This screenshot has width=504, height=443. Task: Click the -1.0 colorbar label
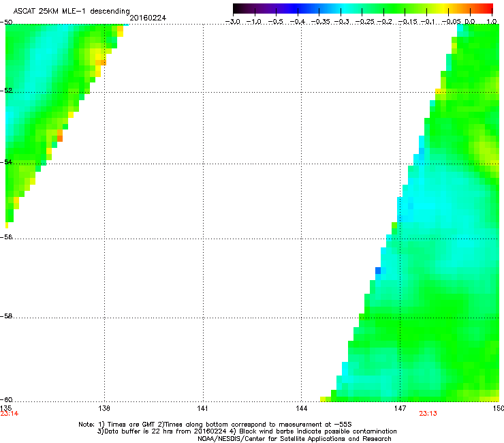click(254, 22)
